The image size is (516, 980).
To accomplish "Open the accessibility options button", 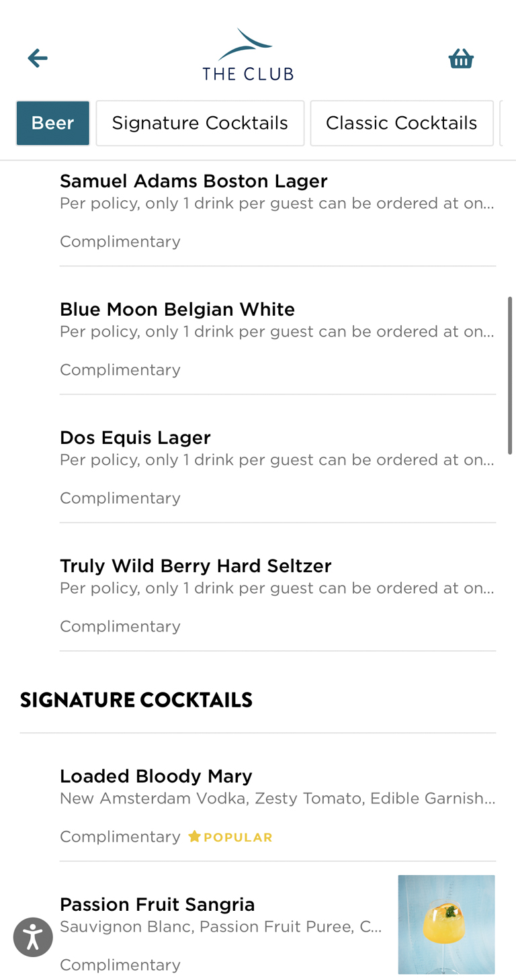I will point(33,937).
